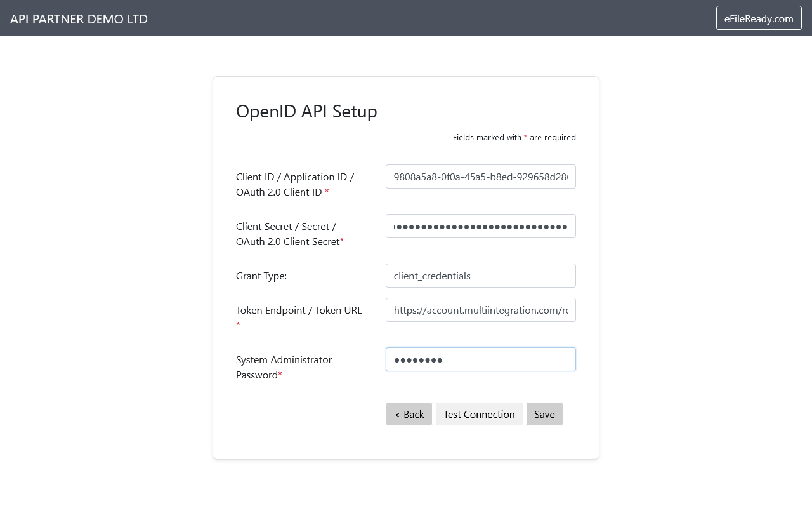This screenshot has width=812, height=508.
Task: Open the eFileReady.com button in header
Action: [758, 18]
